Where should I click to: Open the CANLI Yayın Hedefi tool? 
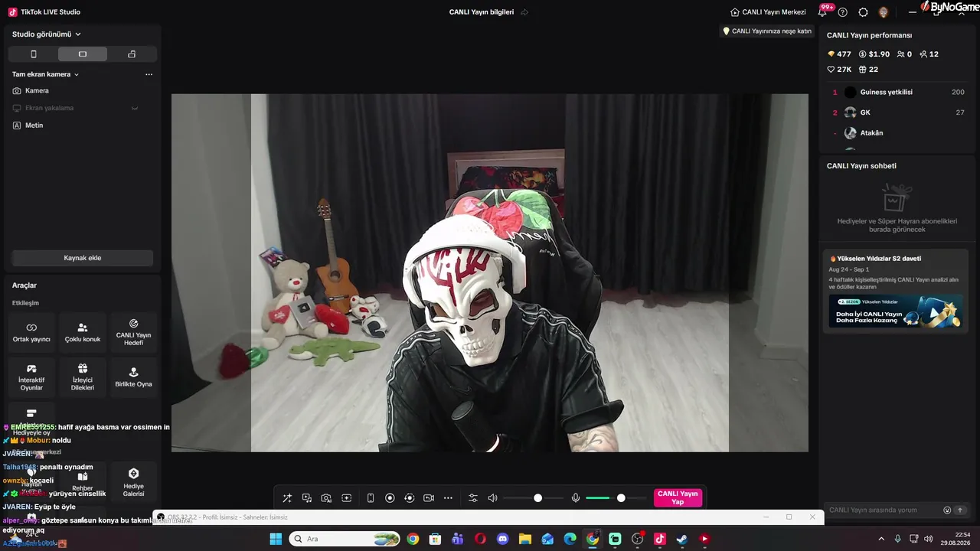(x=133, y=333)
